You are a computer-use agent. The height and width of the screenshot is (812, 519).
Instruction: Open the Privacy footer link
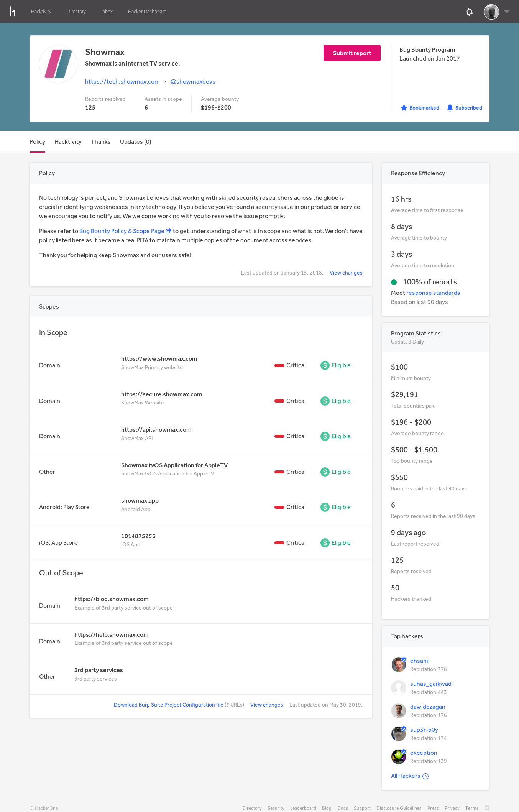coord(452,808)
